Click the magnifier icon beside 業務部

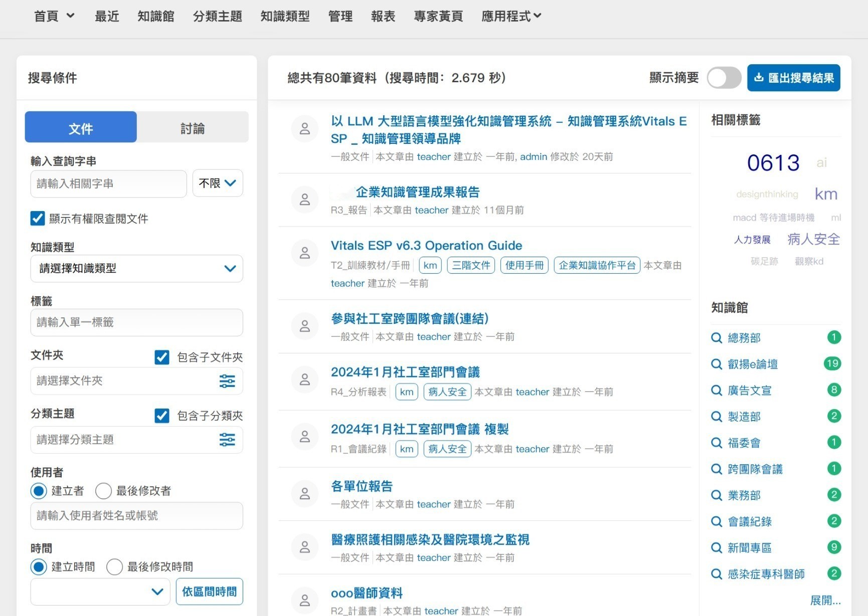tap(717, 495)
